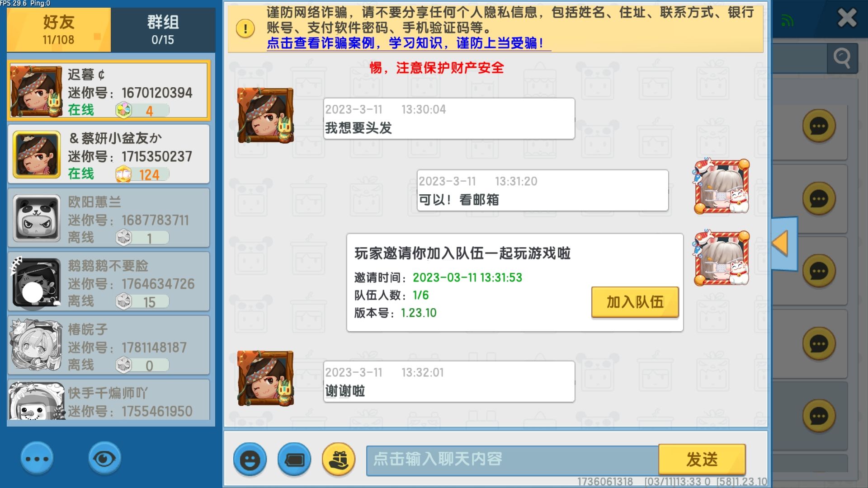
Task: Click the topmost chat bubble icon on right
Action: (819, 126)
